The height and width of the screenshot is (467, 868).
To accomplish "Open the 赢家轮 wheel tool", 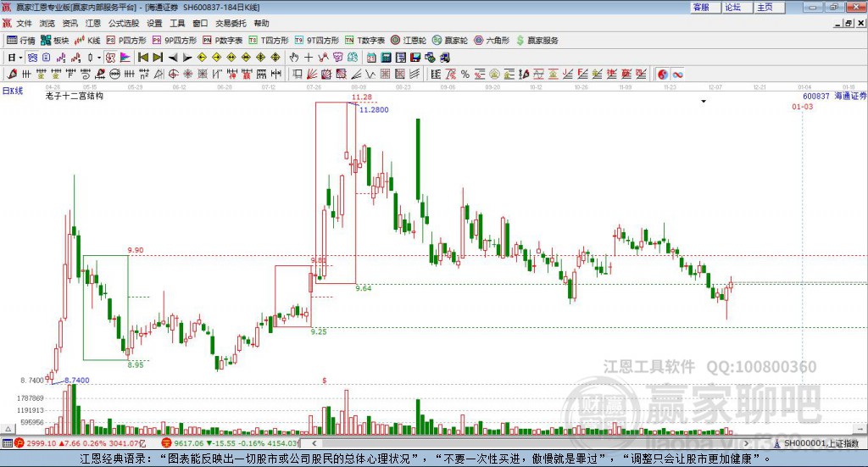I will click(449, 41).
